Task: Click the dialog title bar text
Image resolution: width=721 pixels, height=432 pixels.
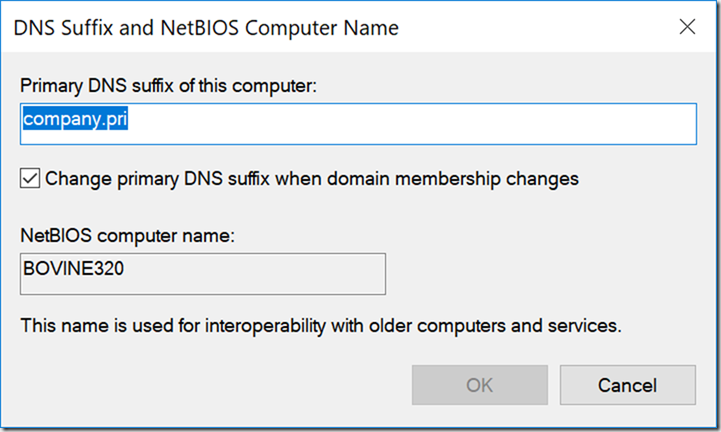Action: [x=206, y=28]
